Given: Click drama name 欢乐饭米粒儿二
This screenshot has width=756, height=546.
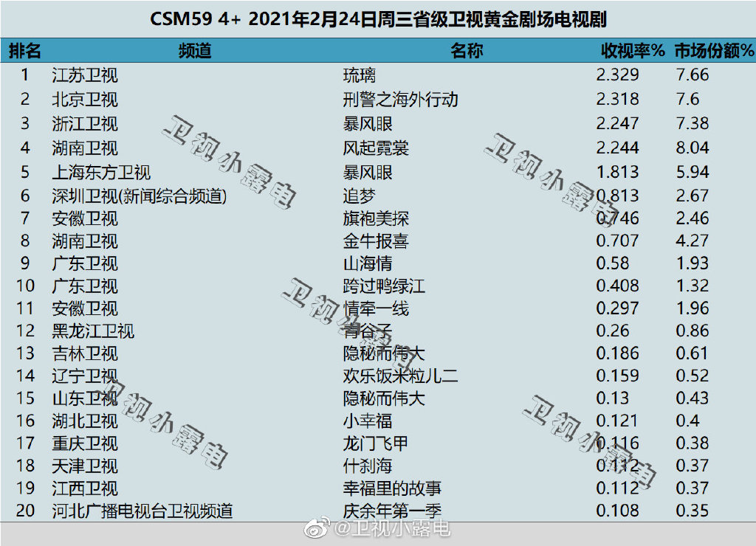Looking at the screenshot, I should tap(400, 376).
